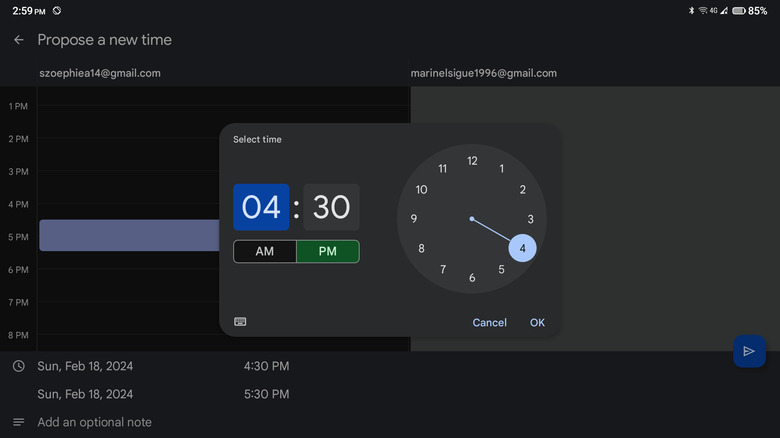Switch to keyboard time input mode
The width and height of the screenshot is (780, 438).
pyautogui.click(x=240, y=322)
